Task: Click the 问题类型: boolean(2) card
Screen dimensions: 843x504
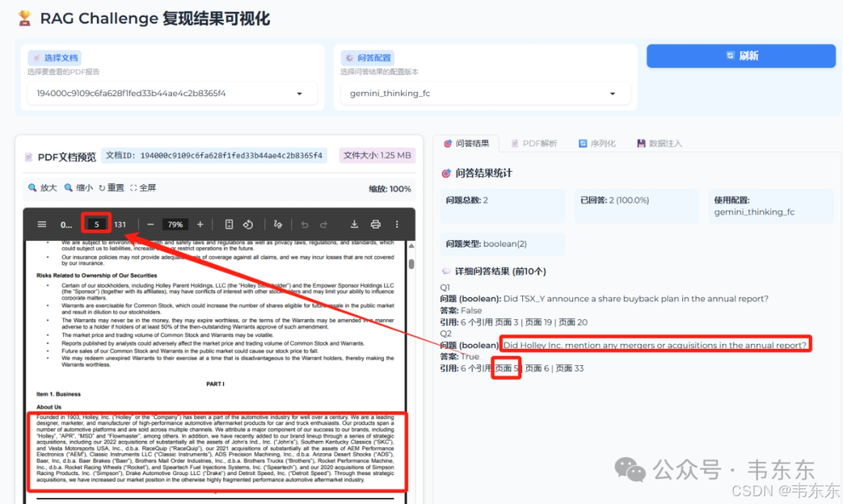Action: [503, 244]
